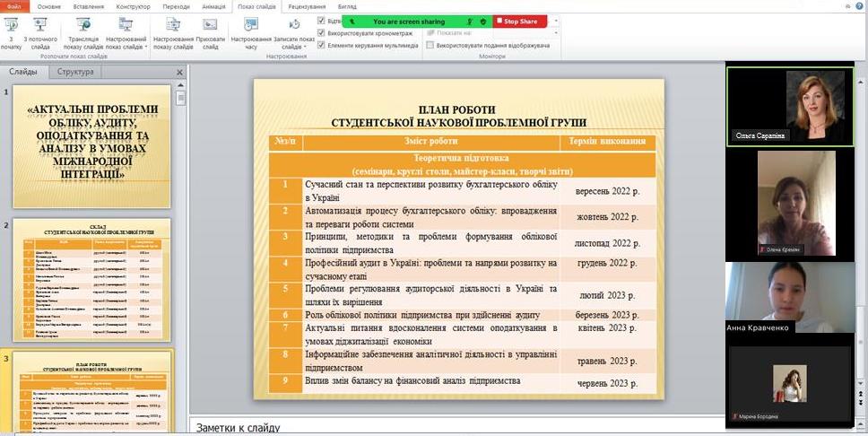868x436 pixels.
Task: Click cell травень 2023 р.
Action: [x=607, y=362]
